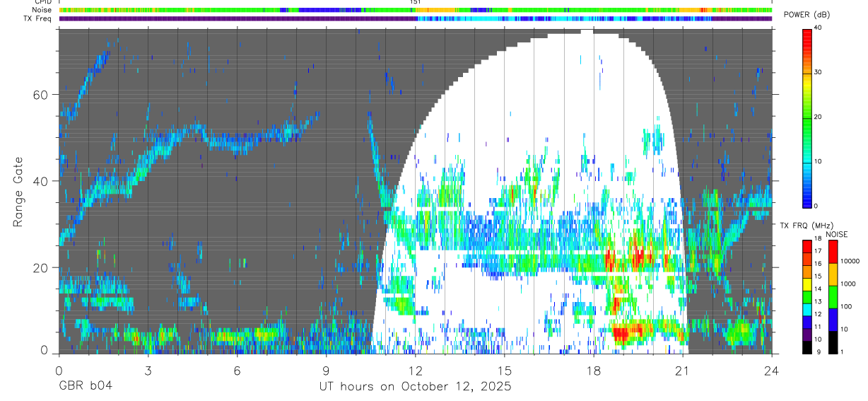
Task: Click the "10000" tick on NOISE legend
Action: click(850, 261)
